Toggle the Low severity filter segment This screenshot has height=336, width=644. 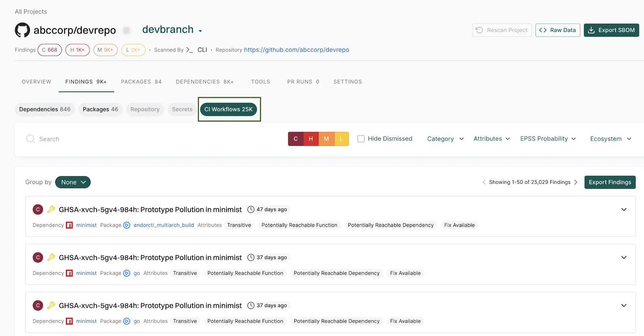point(341,139)
